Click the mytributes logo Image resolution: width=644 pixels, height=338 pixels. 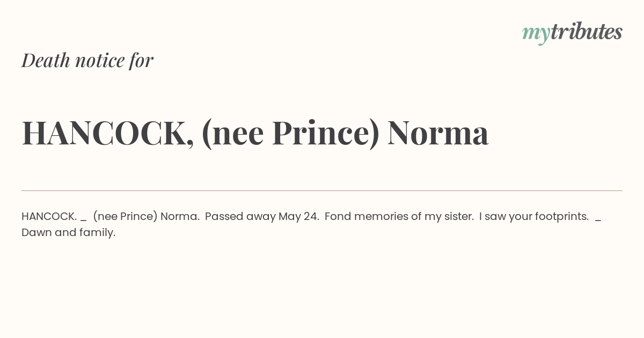pos(572,33)
